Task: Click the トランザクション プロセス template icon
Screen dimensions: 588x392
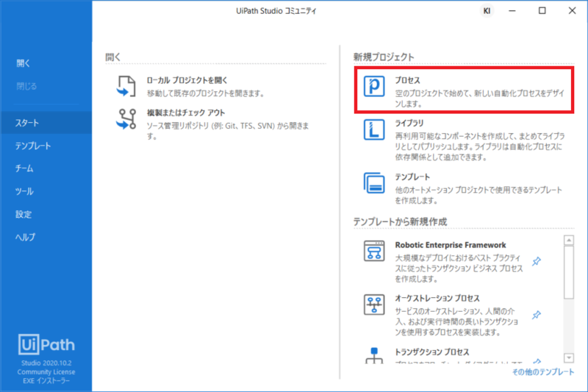Action: point(374,355)
